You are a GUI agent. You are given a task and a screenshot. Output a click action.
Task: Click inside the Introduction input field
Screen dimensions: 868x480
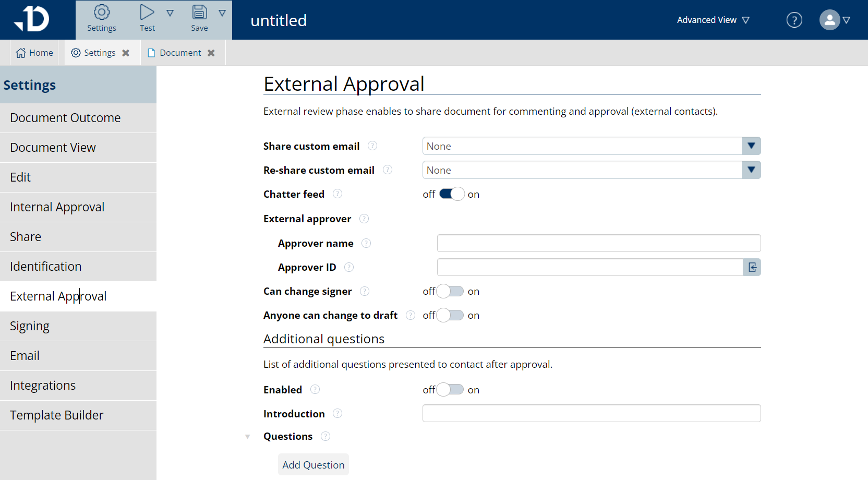click(x=591, y=413)
